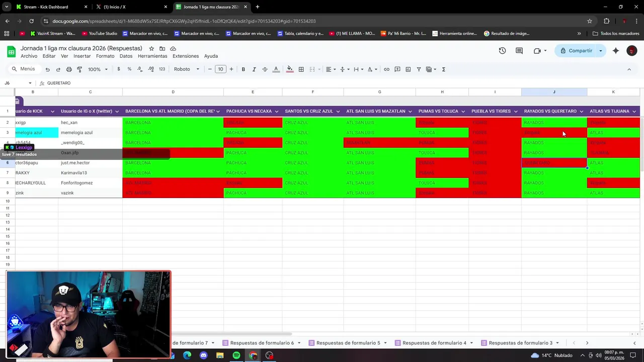644x362 pixels.
Task: Open more number formats 123
Action: (162, 69)
